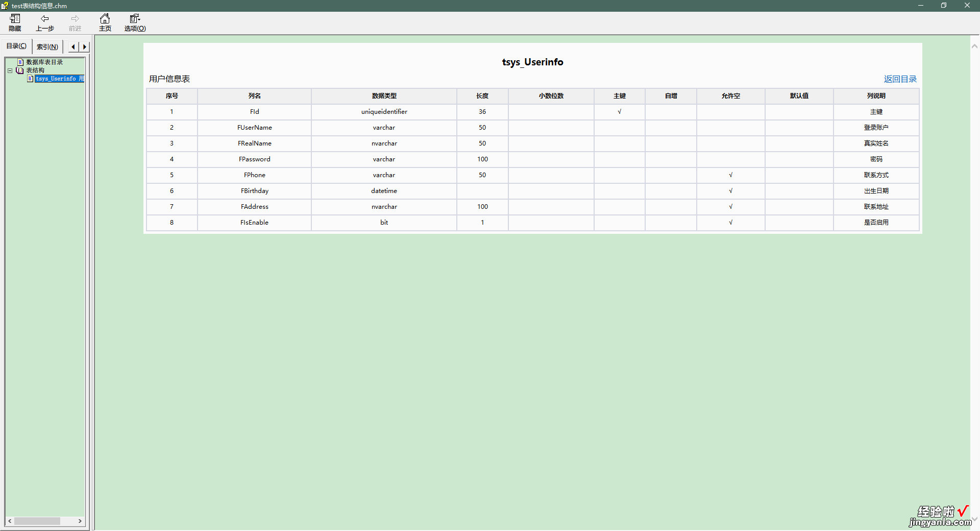Image resolution: width=980 pixels, height=531 pixels.
Task: Click the 是否启用 description cell
Action: (876, 223)
